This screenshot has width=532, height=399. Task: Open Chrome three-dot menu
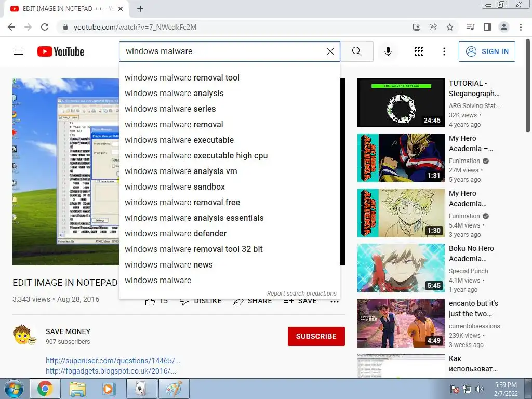(x=521, y=27)
